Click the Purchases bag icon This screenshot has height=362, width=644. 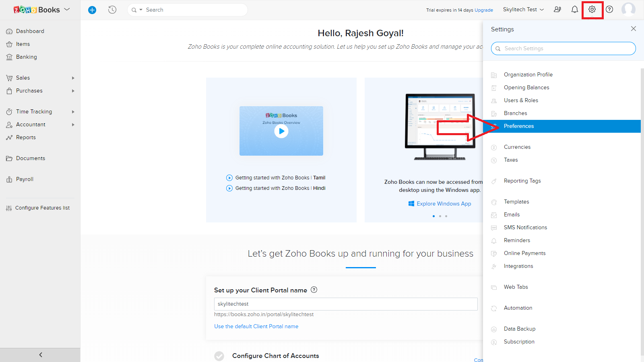coord(9,91)
